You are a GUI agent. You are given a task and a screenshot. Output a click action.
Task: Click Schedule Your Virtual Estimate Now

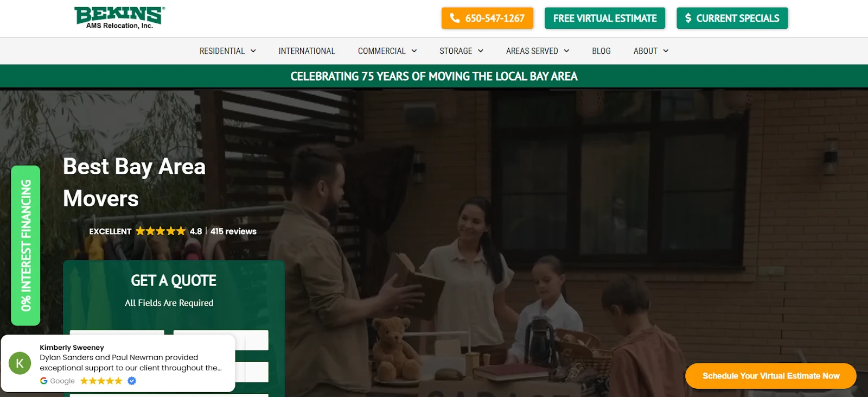tap(770, 376)
